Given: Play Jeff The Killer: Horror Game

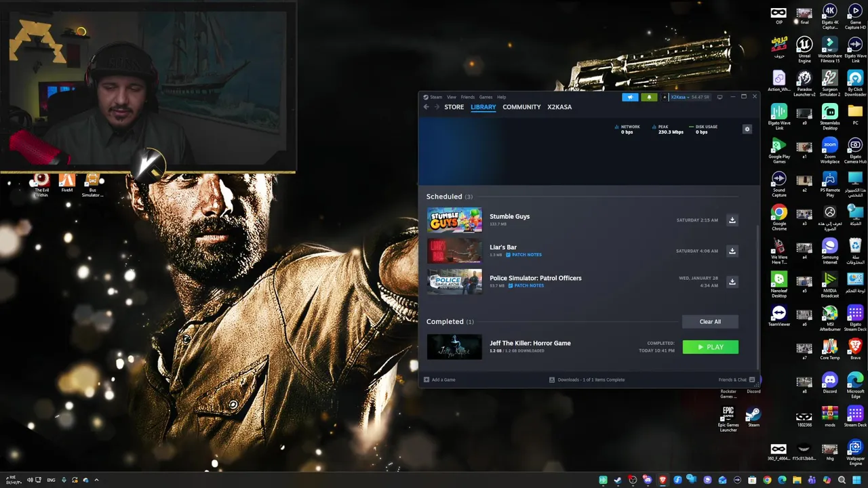Looking at the screenshot, I should point(710,347).
